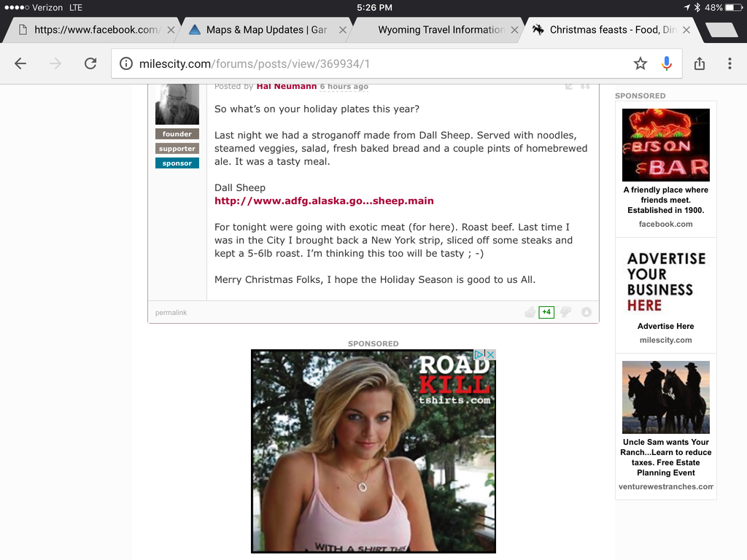This screenshot has width=747, height=560.
Task: Open the Bison Bar sponsored image
Action: coord(665,145)
